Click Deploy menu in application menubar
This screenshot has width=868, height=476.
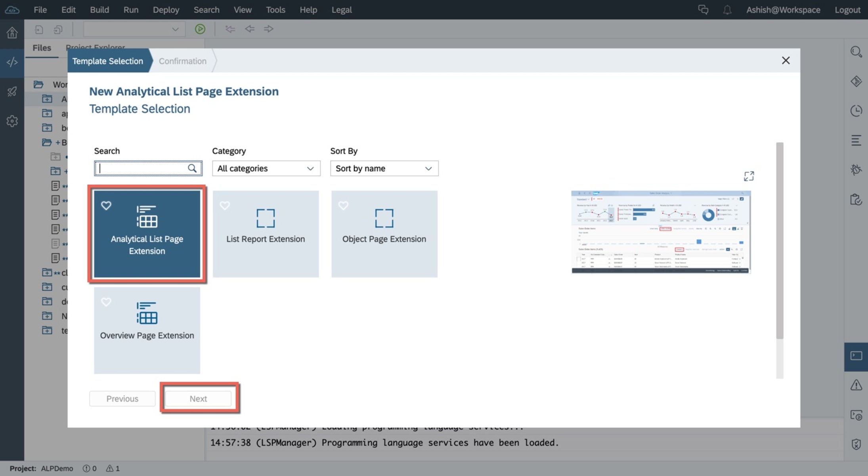(166, 10)
